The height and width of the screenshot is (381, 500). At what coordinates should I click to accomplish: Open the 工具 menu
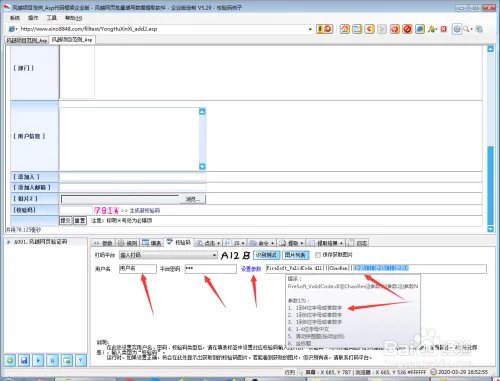pos(51,18)
